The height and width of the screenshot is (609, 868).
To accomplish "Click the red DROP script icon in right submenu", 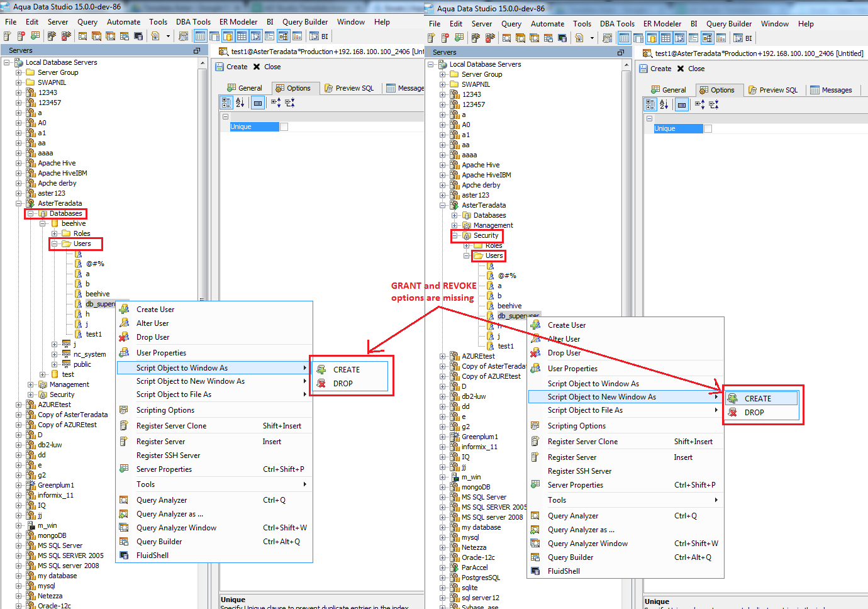I will pyautogui.click(x=733, y=412).
